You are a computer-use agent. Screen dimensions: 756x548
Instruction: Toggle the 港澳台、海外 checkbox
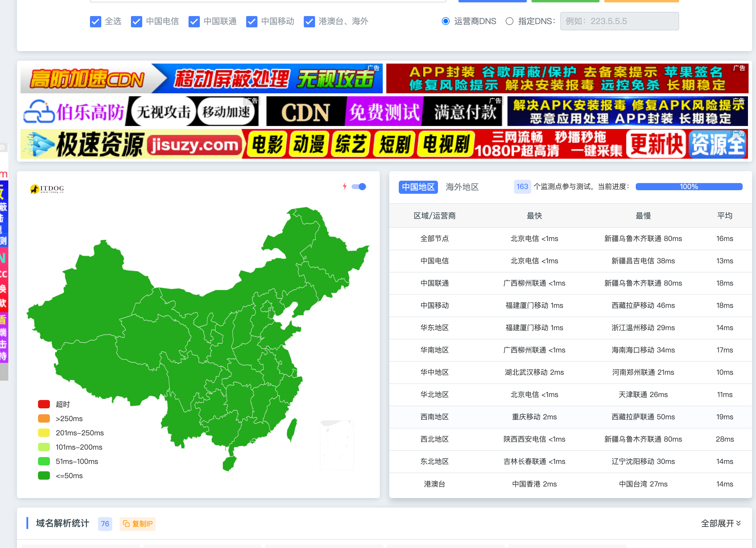pyautogui.click(x=309, y=22)
